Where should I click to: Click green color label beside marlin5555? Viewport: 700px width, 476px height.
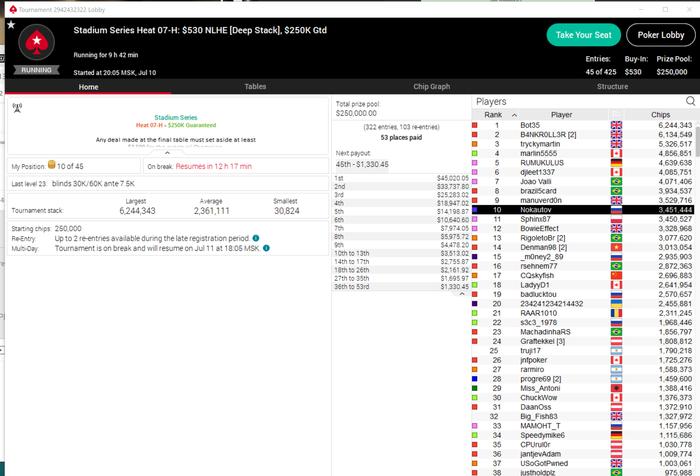[x=475, y=153]
